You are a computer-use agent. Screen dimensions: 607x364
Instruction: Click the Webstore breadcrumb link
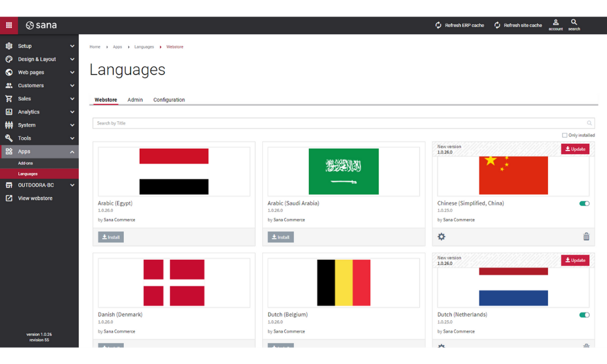(x=175, y=47)
